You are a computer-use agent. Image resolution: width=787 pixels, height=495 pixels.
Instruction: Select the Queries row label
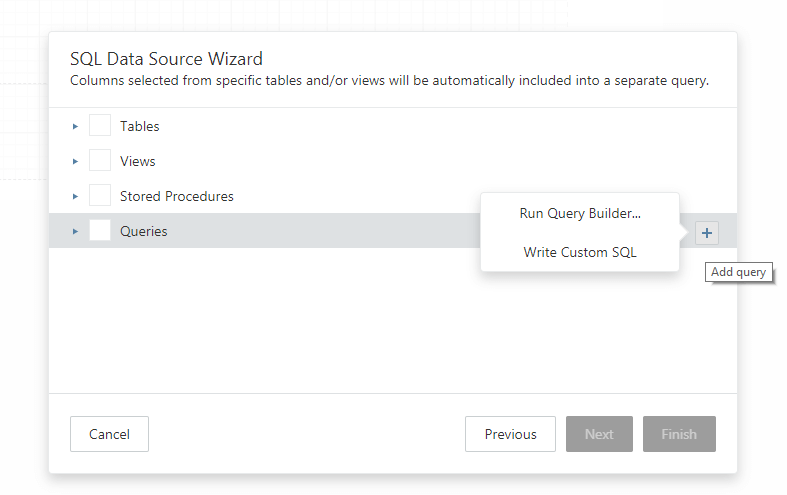pos(144,231)
